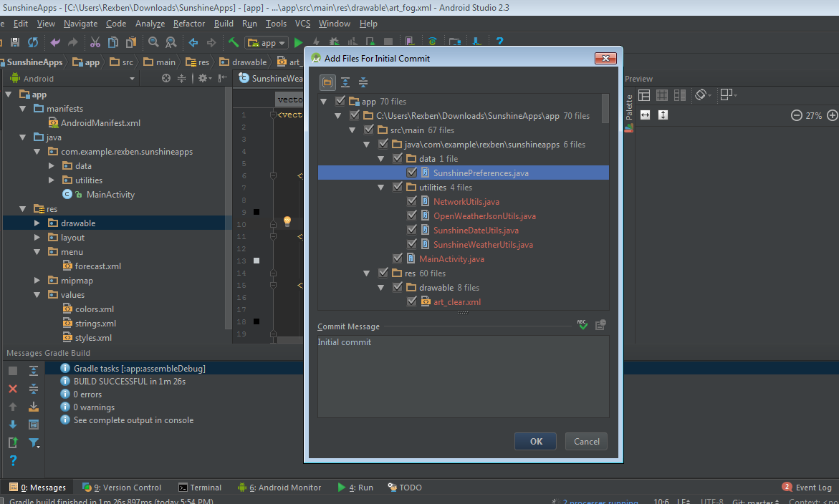This screenshot has width=839, height=504.
Task: Collapse the utilities folder in the commit tree
Action: (x=380, y=187)
